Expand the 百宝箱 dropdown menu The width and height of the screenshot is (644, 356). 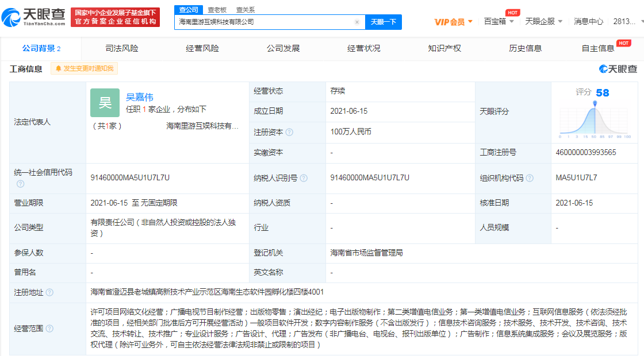pos(499,22)
